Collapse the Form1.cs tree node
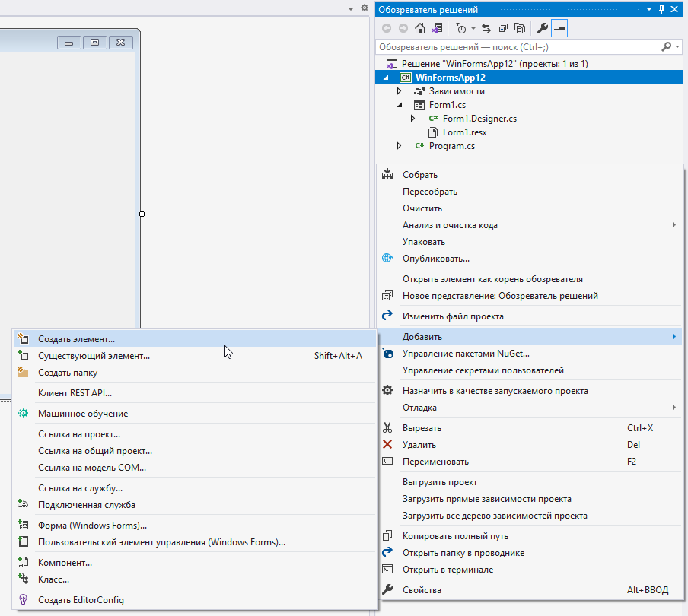The width and height of the screenshot is (688, 616). [399, 105]
